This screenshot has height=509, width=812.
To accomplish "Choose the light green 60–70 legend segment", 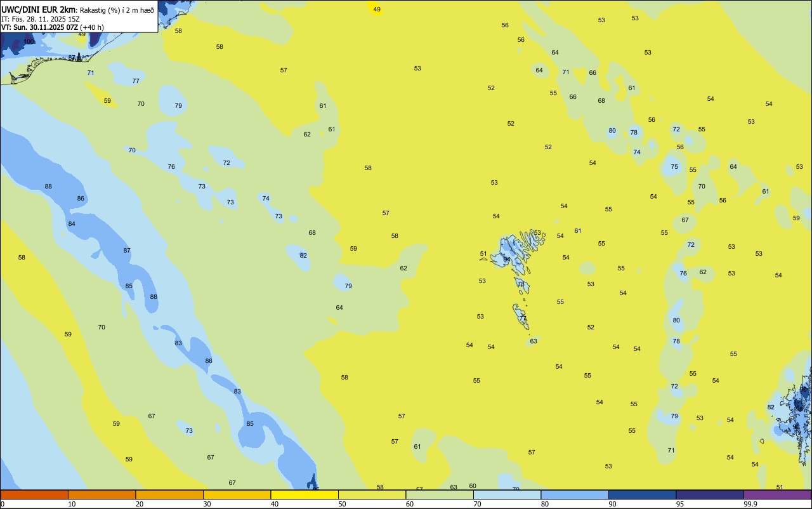I will pos(440,494).
